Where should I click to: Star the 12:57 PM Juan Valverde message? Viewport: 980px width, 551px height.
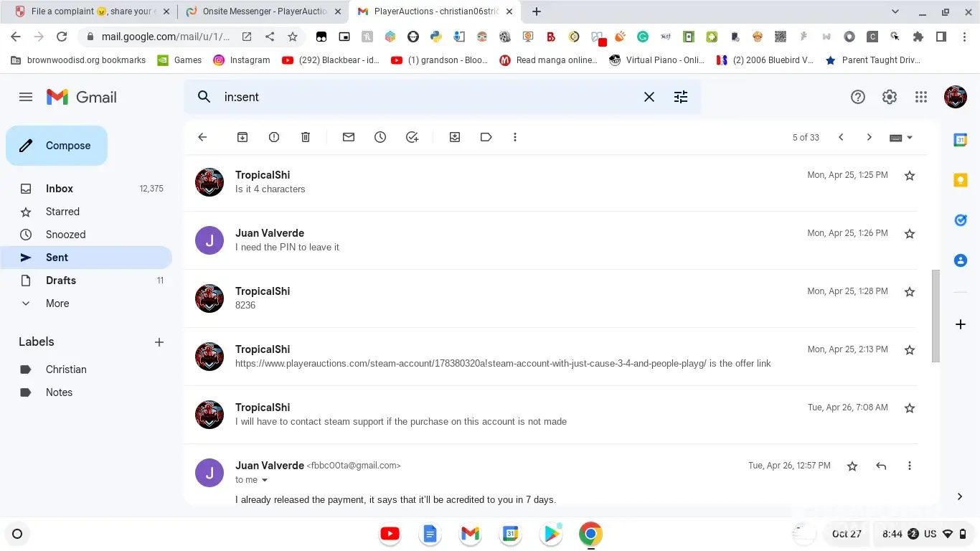852,466
